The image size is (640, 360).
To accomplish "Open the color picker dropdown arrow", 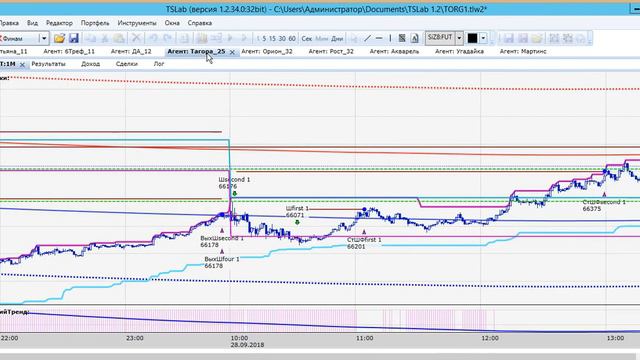I will click(483, 38).
